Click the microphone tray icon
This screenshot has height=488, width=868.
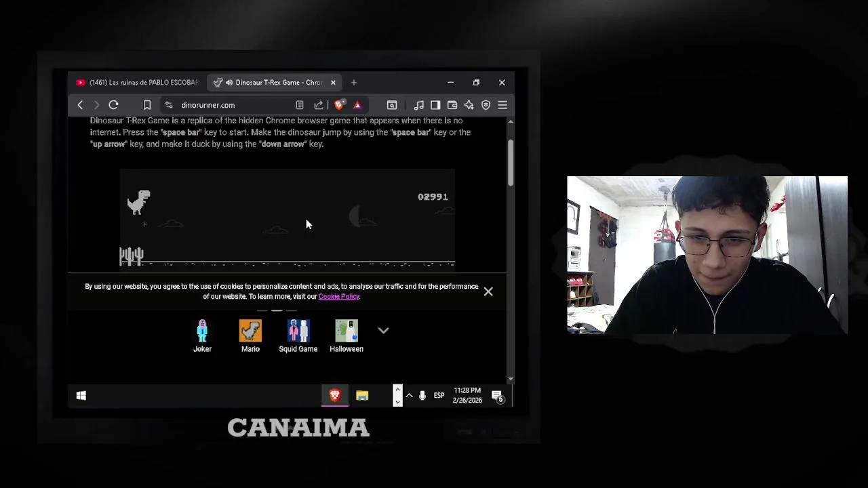click(x=422, y=396)
